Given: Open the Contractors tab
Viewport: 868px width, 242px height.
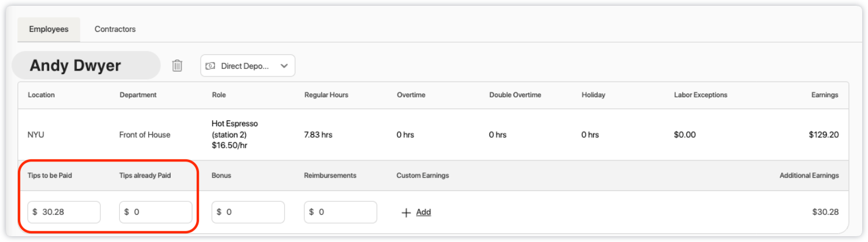Looking at the screenshot, I should pyautogui.click(x=115, y=29).
